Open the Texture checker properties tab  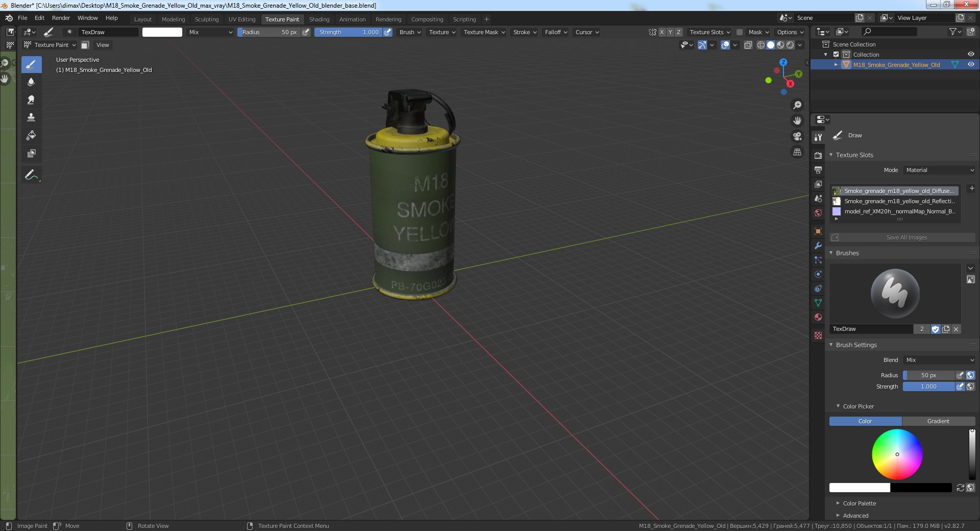[x=818, y=335]
